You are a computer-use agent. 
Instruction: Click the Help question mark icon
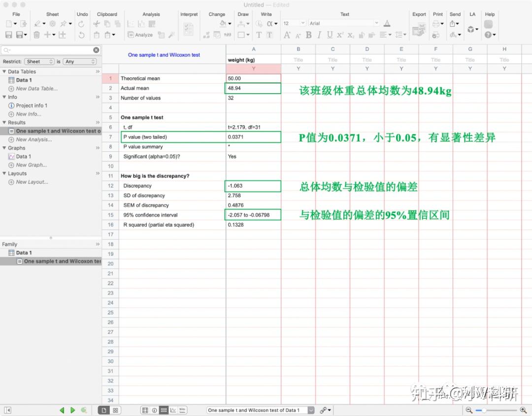(x=488, y=35)
